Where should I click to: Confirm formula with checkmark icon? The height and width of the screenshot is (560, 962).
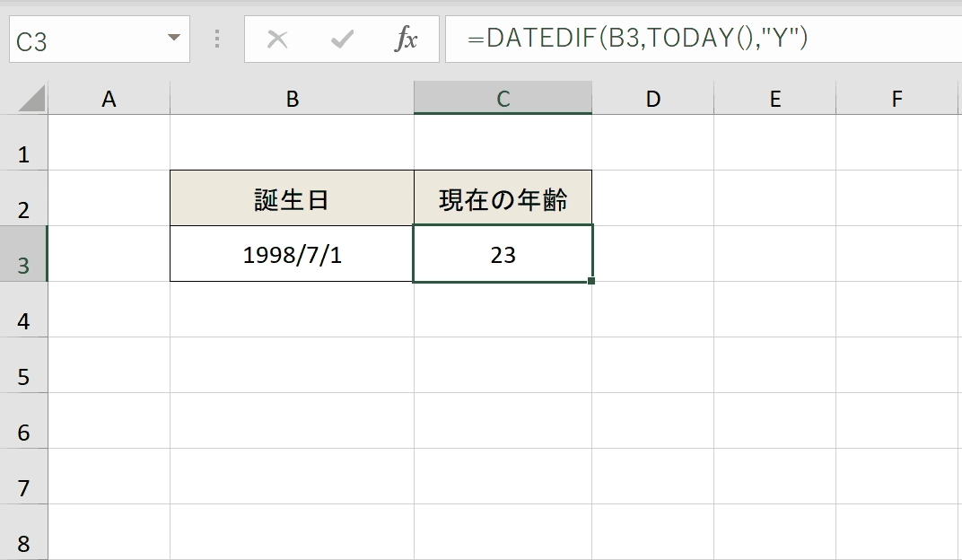(x=342, y=39)
